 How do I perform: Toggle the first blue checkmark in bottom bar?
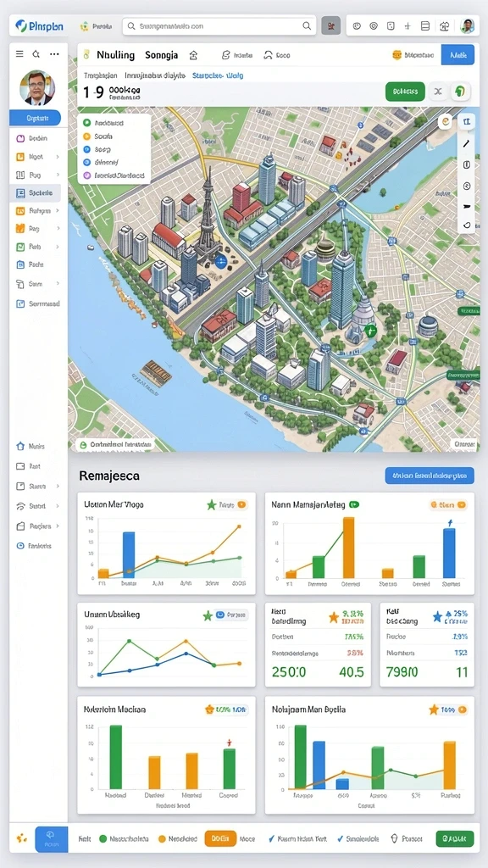(271, 838)
